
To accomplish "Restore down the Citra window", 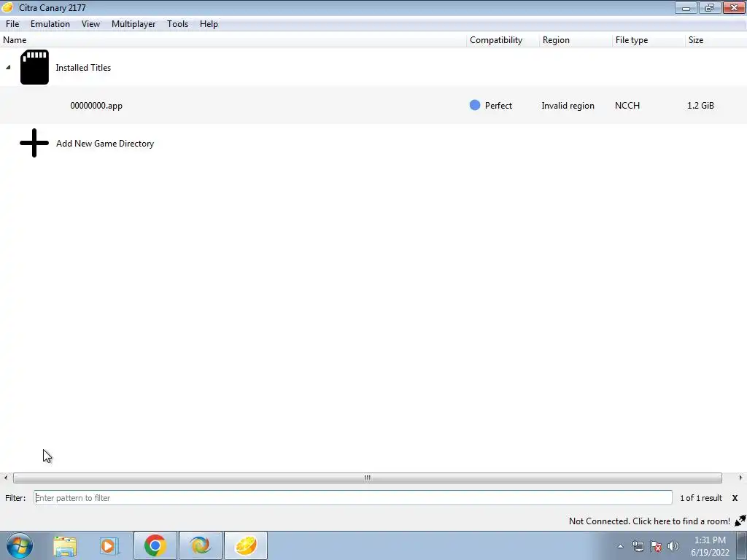I will (x=710, y=7).
